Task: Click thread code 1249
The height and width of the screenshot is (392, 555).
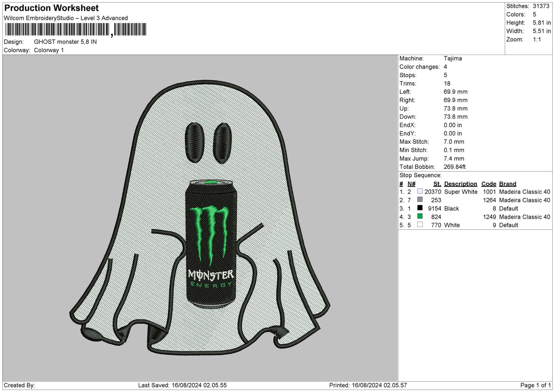Action: [489, 217]
